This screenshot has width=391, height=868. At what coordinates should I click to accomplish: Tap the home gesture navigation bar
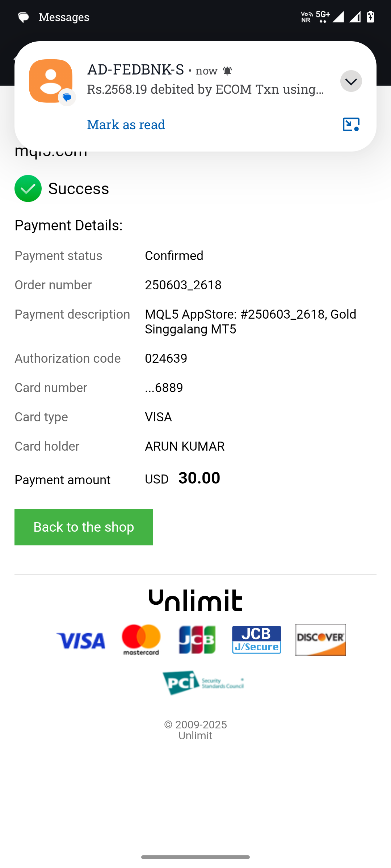(195, 857)
